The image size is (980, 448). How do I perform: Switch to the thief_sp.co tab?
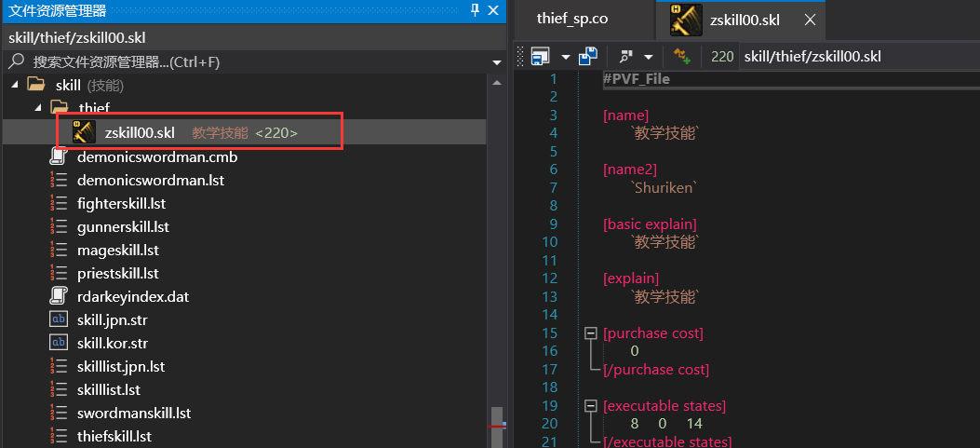pyautogui.click(x=572, y=19)
